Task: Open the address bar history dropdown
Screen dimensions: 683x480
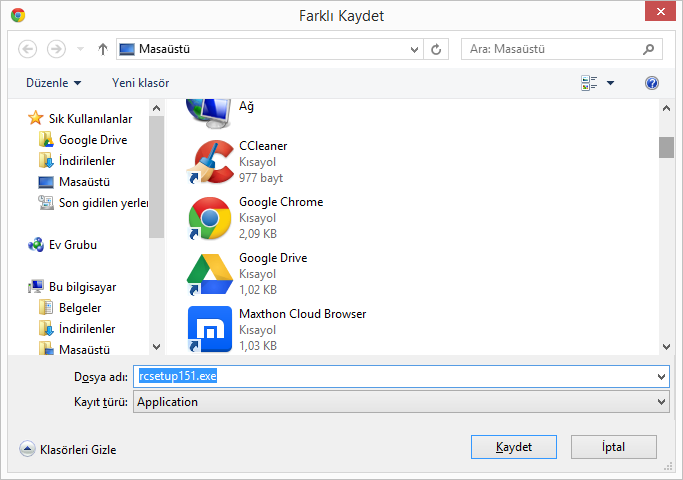Action: [415, 48]
